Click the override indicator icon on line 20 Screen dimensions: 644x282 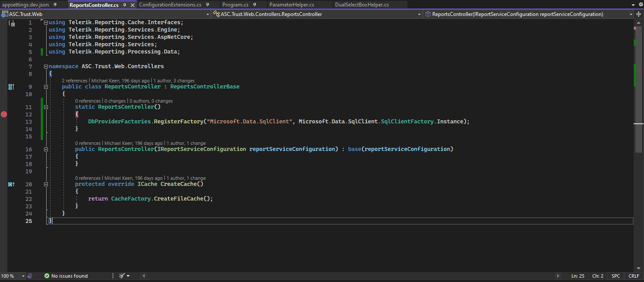pos(11,184)
